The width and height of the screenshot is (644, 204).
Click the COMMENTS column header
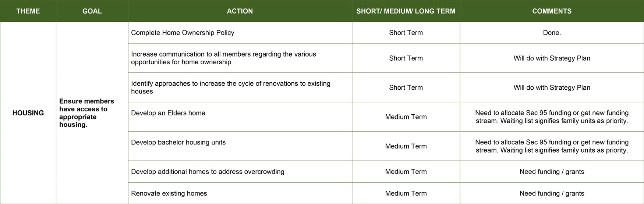(x=552, y=11)
